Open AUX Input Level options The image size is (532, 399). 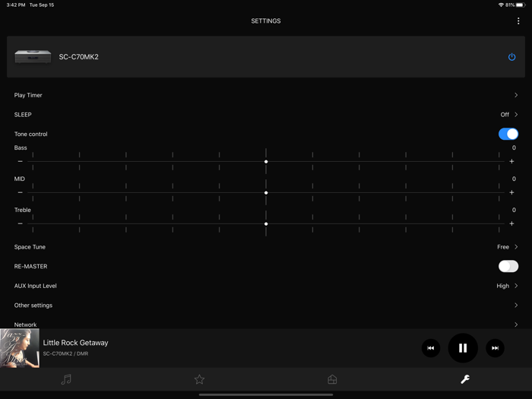[x=266, y=286]
